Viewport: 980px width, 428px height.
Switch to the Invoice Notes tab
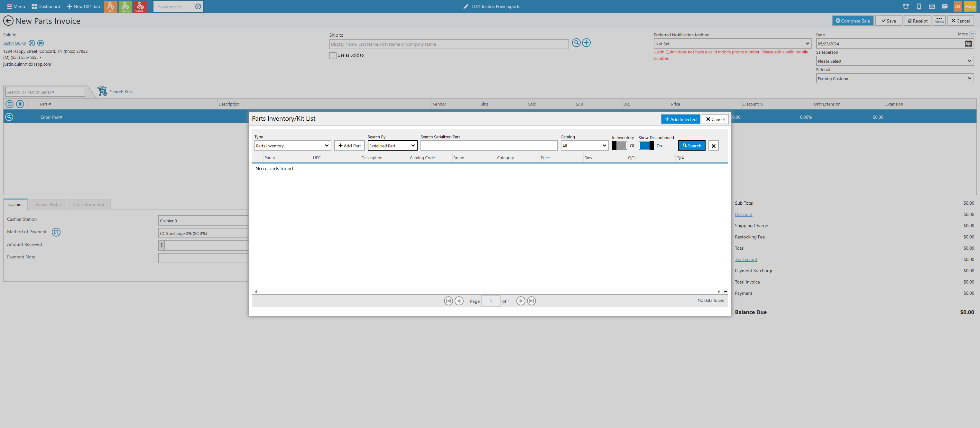click(48, 205)
